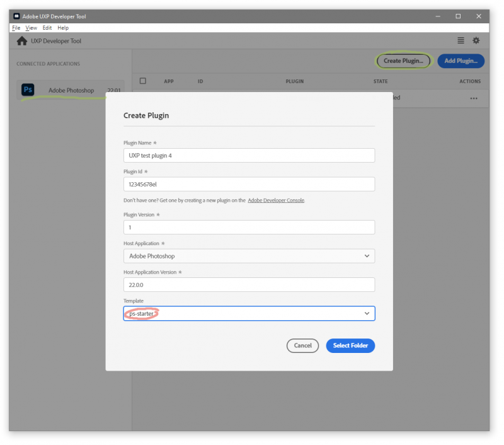The height and width of the screenshot is (445, 504).
Task: Follow the Adobe Developer Console link
Action: point(276,200)
